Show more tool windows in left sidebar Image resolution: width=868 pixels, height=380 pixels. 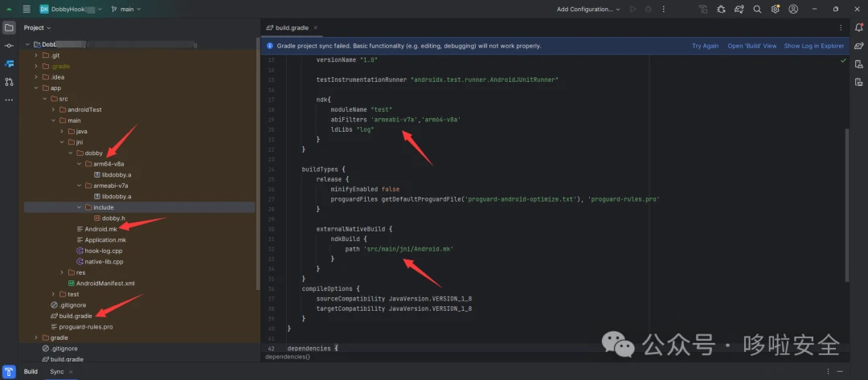[9, 100]
